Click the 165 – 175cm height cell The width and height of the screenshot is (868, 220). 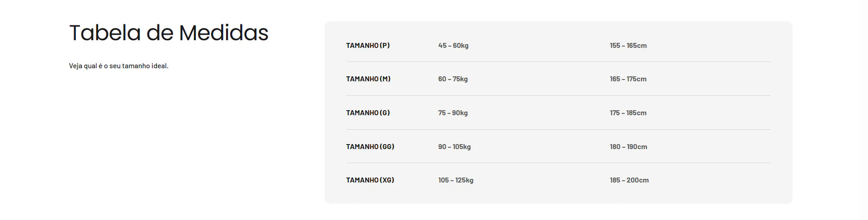(628, 79)
